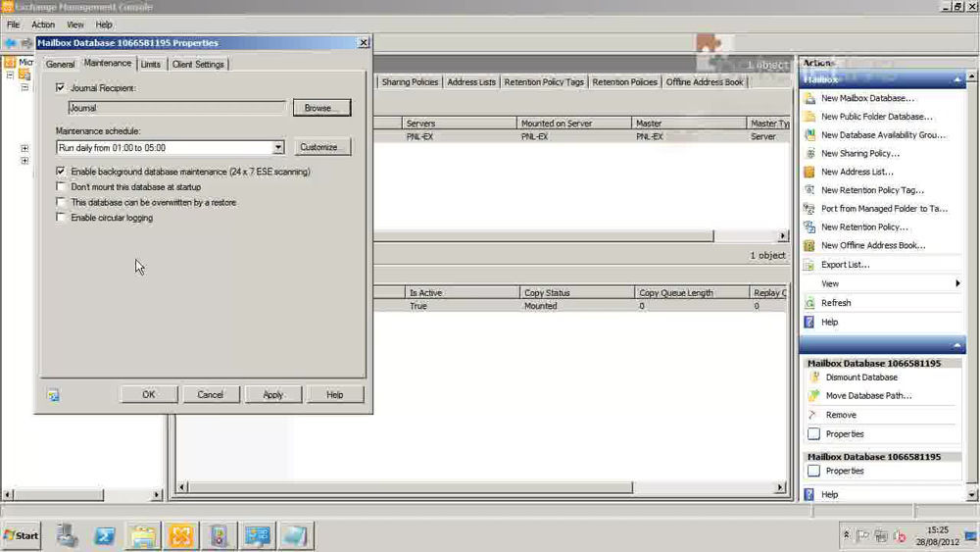This screenshot has width=980, height=552.
Task: Sort by the Copy Status column
Action: coord(576,292)
